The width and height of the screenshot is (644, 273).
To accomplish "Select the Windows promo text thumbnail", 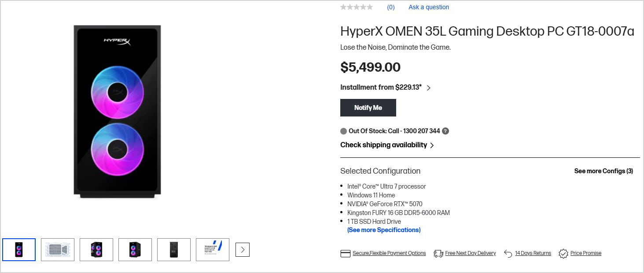I will coord(213,250).
